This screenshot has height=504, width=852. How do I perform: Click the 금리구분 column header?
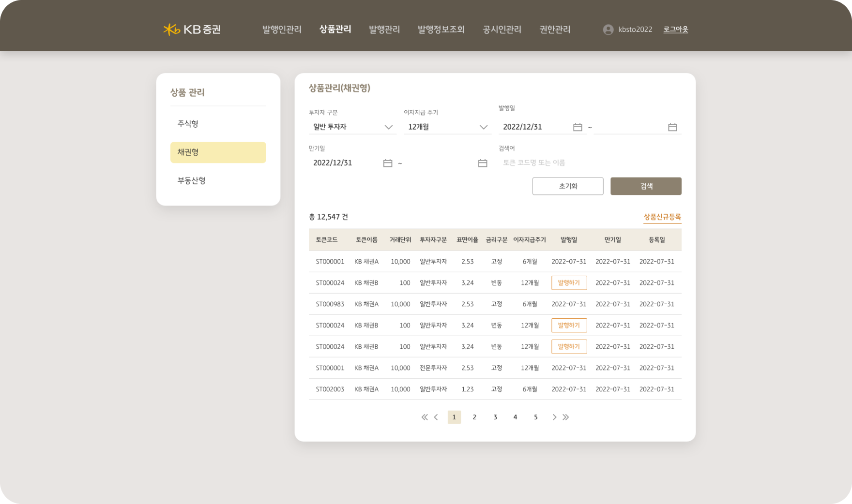click(x=497, y=240)
